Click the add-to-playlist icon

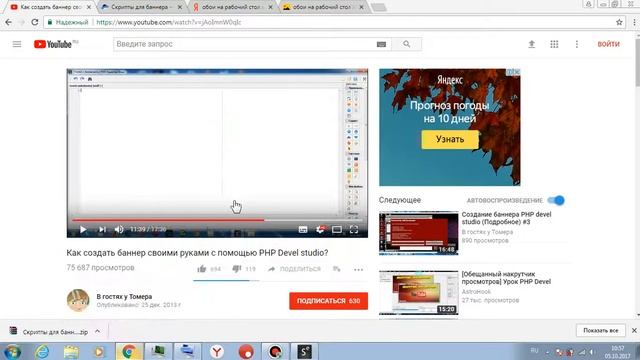pos(336,269)
